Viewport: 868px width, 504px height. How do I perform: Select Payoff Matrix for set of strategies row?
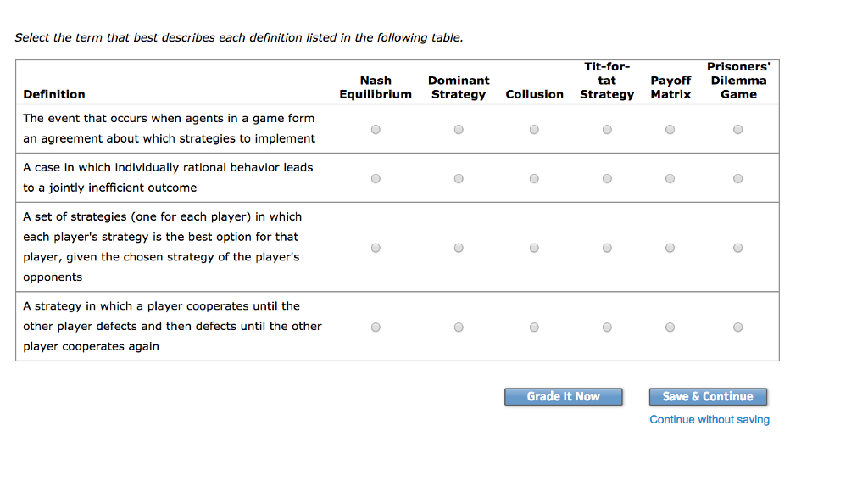[670, 248]
